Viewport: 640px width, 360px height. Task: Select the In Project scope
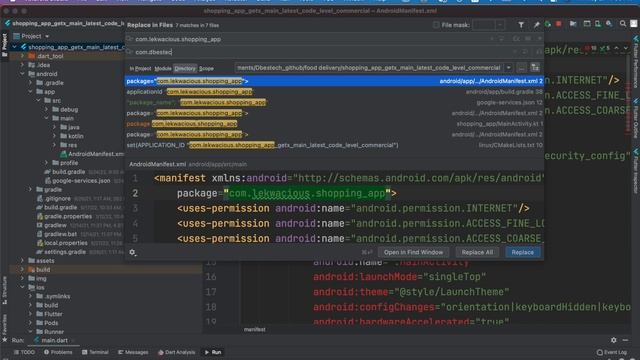(x=140, y=69)
